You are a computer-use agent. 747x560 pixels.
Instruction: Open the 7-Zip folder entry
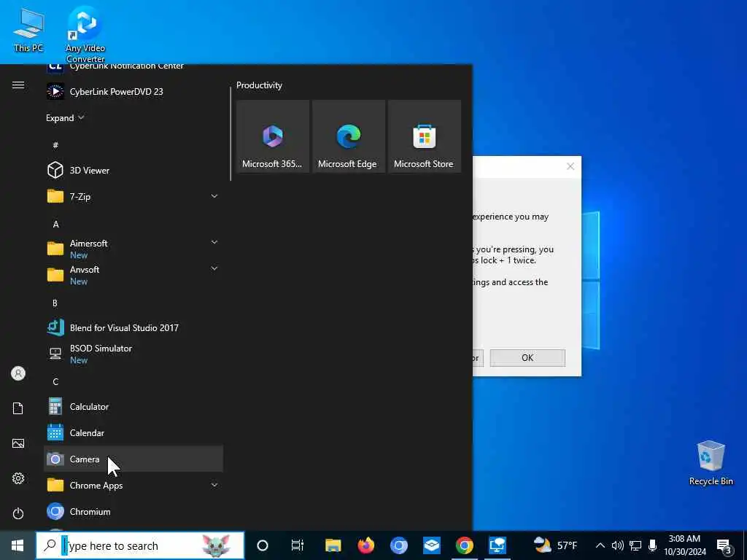pyautogui.click(x=133, y=196)
